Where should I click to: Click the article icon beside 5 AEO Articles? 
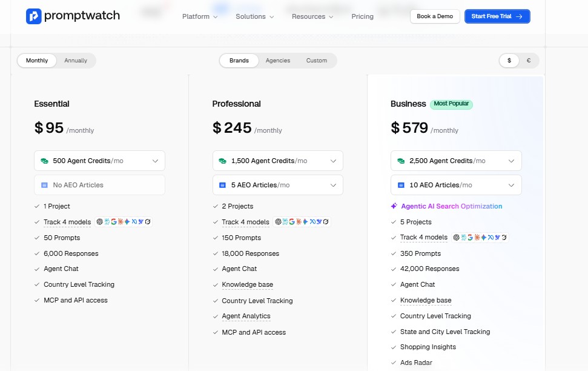click(x=222, y=185)
